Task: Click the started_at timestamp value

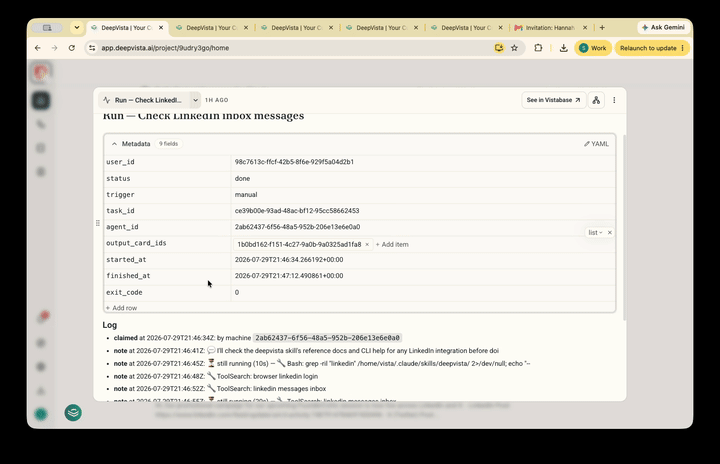Action: (289, 260)
